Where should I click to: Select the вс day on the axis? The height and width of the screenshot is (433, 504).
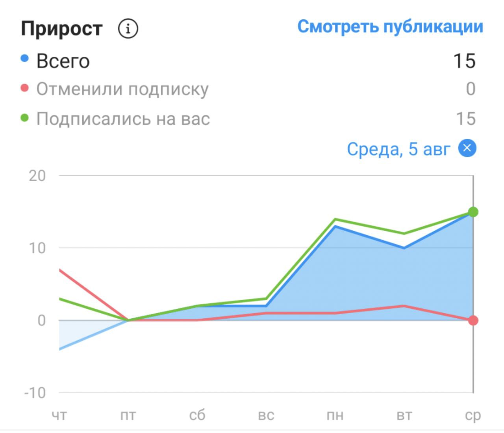(x=266, y=415)
